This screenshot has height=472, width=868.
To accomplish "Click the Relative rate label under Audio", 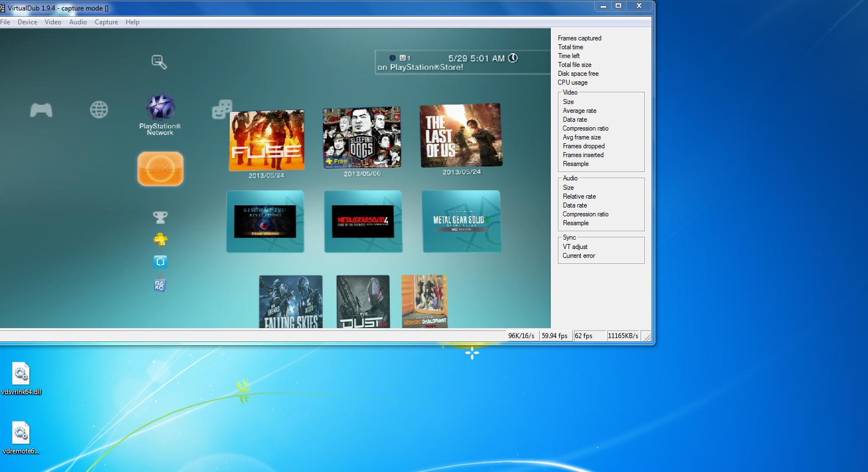I will [579, 196].
